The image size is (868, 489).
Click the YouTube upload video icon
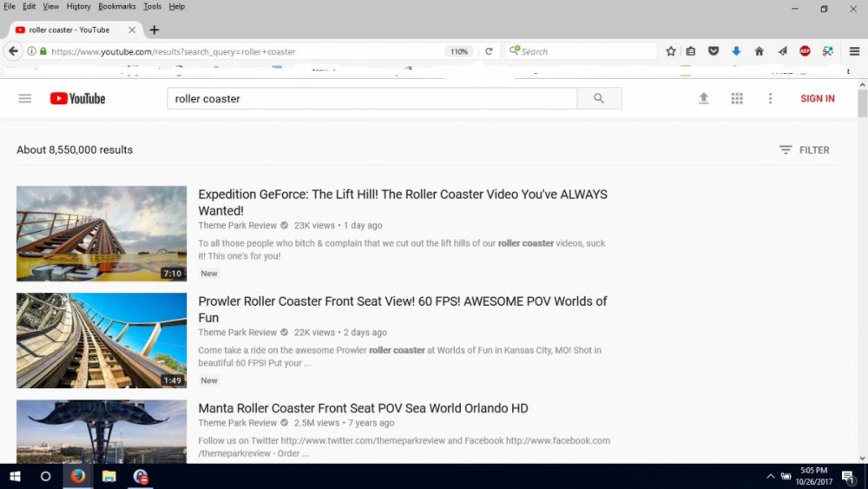click(704, 99)
